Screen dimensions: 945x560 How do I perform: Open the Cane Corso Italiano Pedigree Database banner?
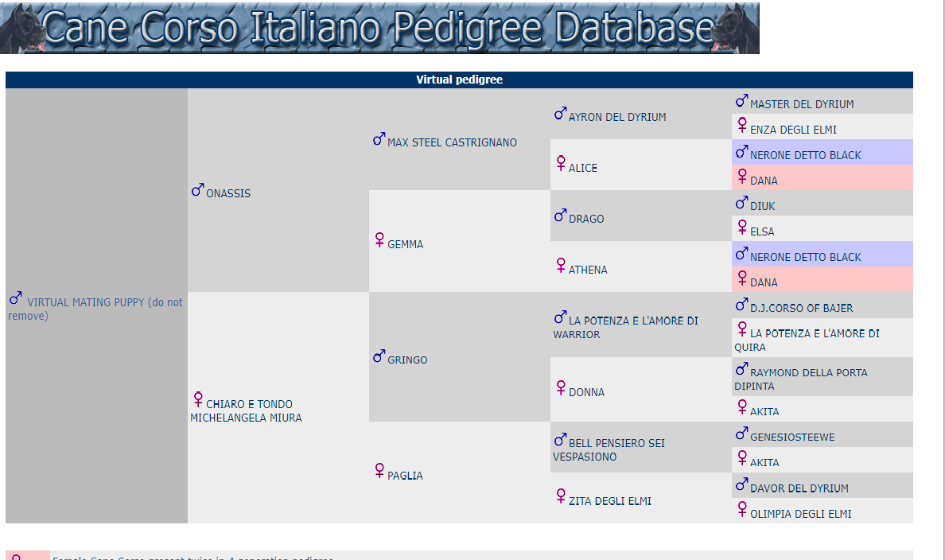379,28
